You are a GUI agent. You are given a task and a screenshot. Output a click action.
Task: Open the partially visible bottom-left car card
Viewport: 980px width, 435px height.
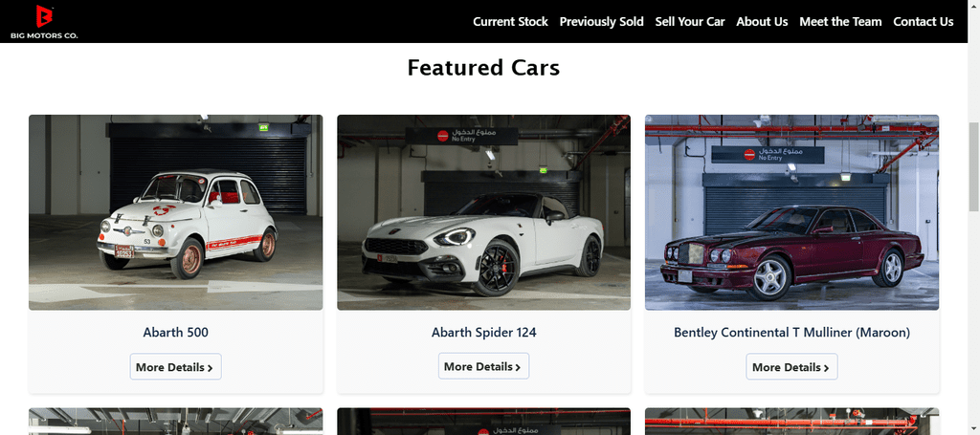coord(176,422)
